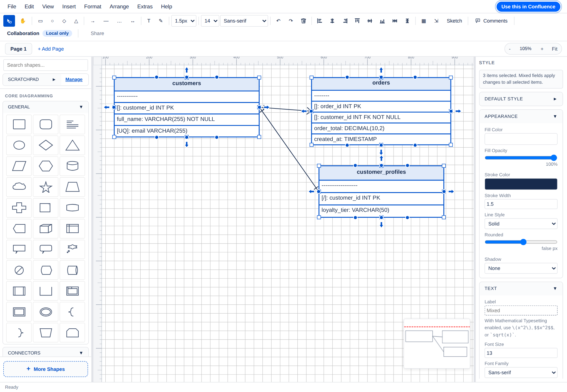Pick the ellipse tool in the toolbar

tap(52, 21)
